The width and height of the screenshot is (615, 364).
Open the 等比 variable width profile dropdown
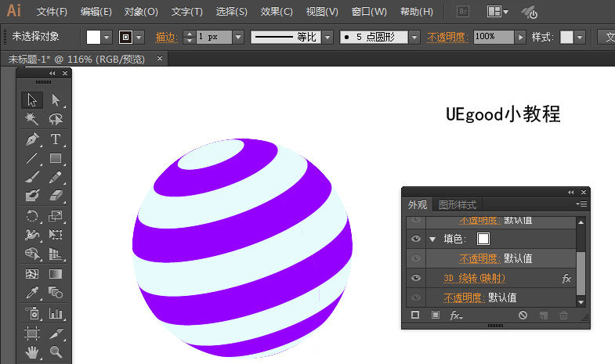point(328,38)
